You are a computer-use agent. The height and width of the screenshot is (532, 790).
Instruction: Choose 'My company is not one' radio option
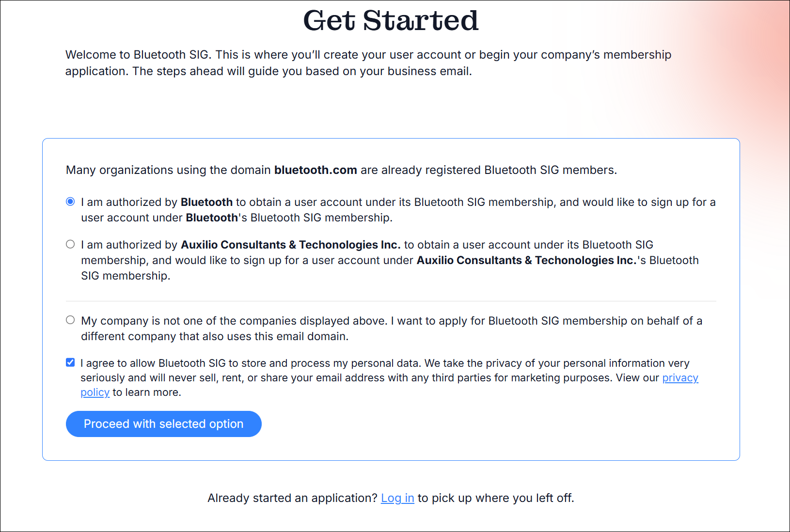click(70, 320)
